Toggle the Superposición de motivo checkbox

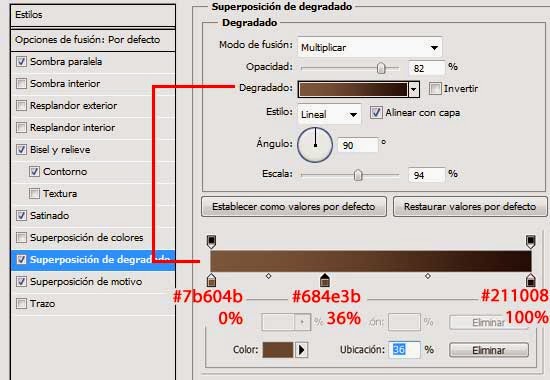(21, 281)
